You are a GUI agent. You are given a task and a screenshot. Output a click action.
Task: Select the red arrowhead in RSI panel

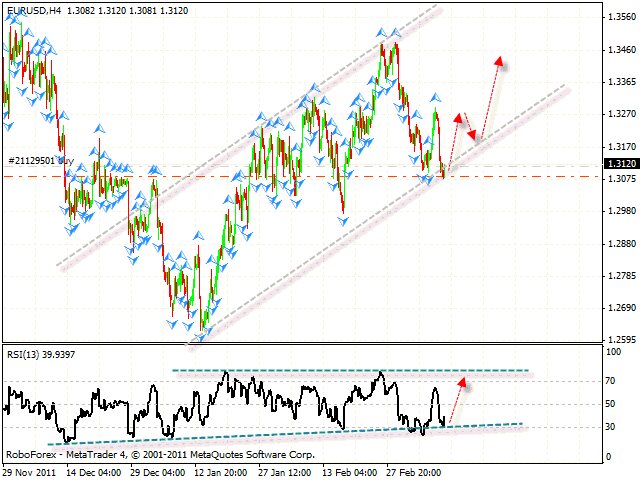[x=461, y=381]
